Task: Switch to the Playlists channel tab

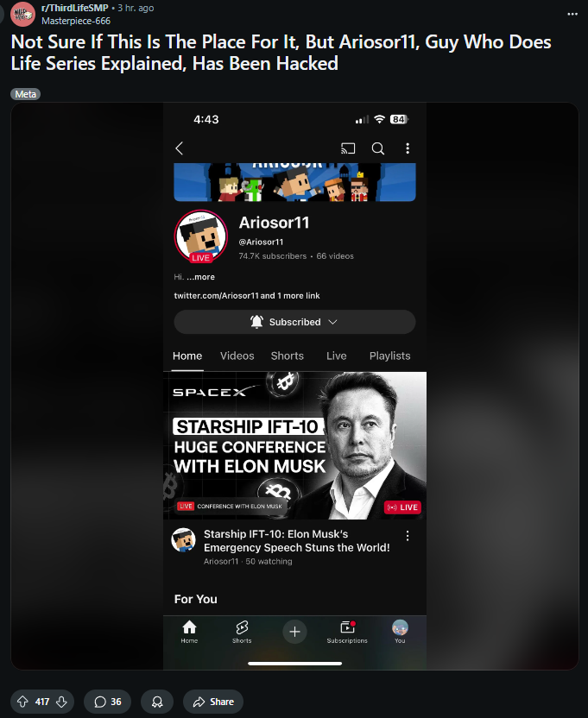Action: coord(390,356)
